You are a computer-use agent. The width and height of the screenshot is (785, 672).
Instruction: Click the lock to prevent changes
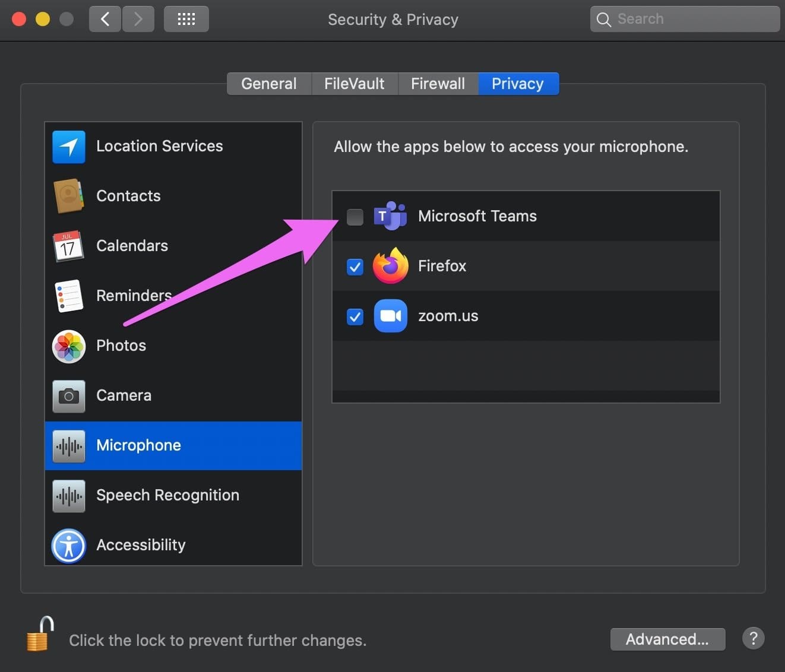[40, 633]
